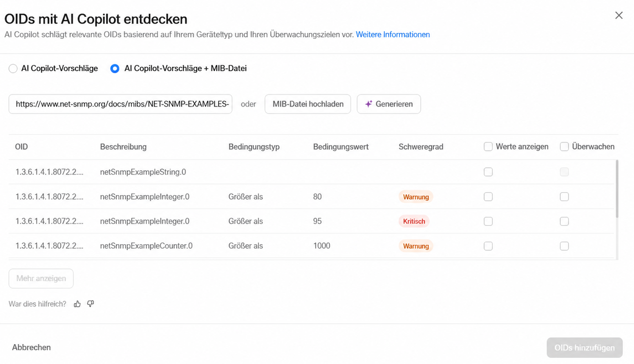
Task: Check Überwachen for netSnmpExampleCounter.0 row
Action: 564,246
